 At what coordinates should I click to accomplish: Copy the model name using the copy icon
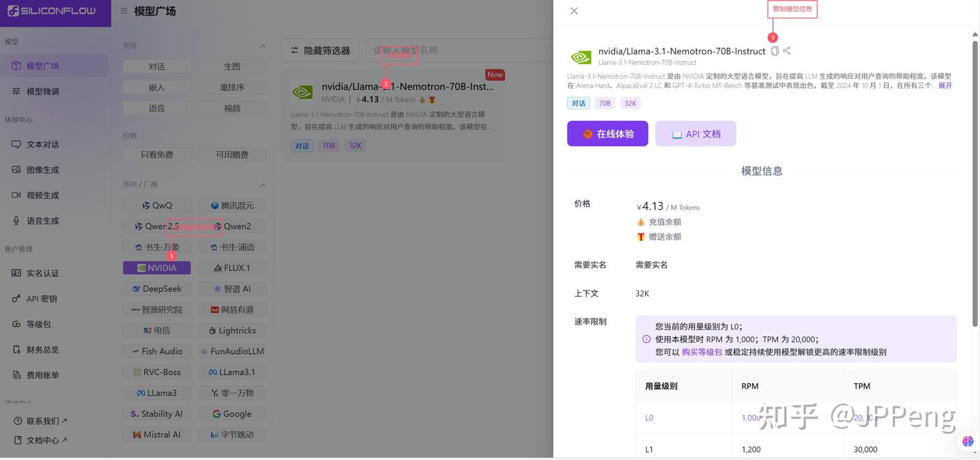(x=774, y=51)
